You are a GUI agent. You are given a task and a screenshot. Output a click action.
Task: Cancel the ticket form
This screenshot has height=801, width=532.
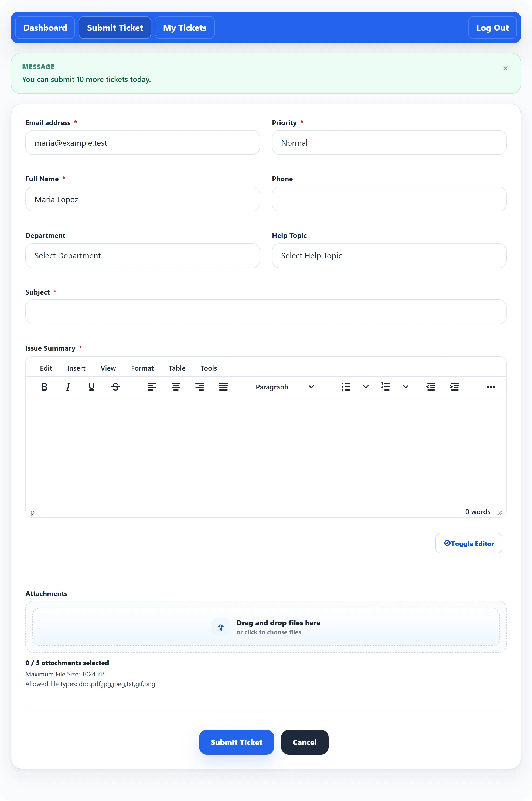[305, 742]
